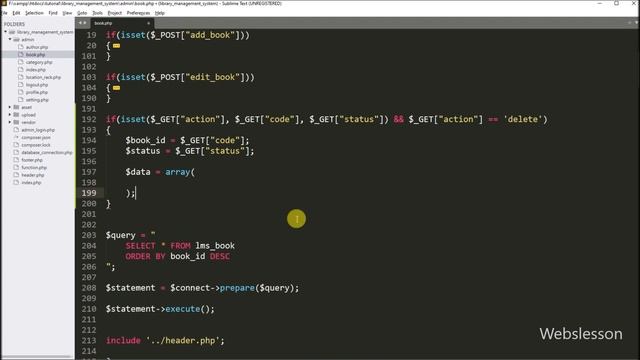
Task: Click the file icon beside composer.lock
Action: tap(16, 145)
